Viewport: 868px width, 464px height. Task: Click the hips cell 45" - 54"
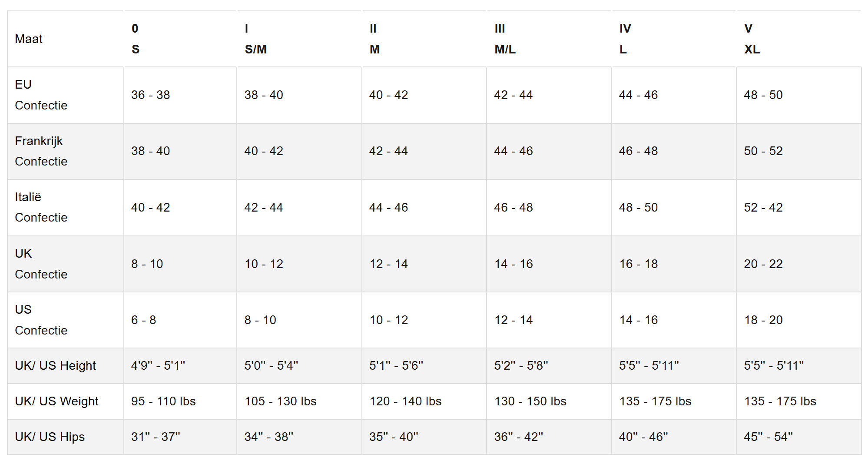point(768,437)
